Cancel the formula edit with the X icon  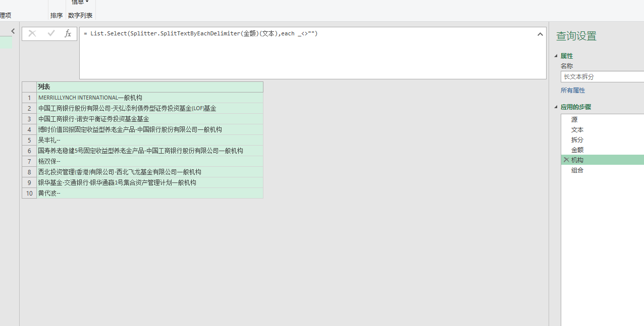(32, 34)
